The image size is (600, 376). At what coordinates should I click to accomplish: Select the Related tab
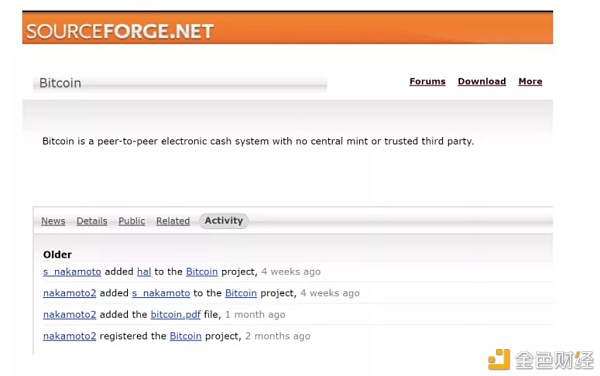pyautogui.click(x=173, y=221)
